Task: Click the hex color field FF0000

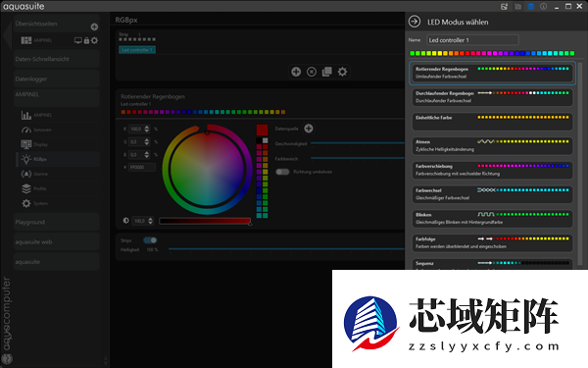Action: coord(142,167)
